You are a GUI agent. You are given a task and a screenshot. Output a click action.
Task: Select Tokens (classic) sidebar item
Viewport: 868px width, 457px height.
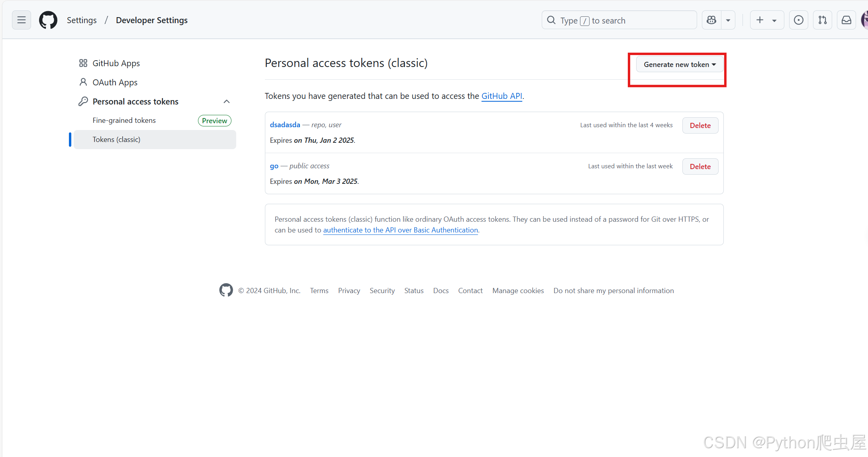tap(116, 140)
